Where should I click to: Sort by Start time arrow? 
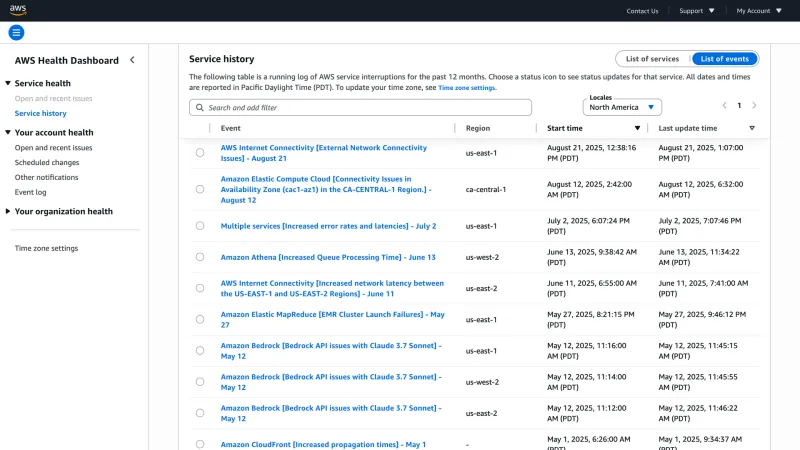(637, 128)
